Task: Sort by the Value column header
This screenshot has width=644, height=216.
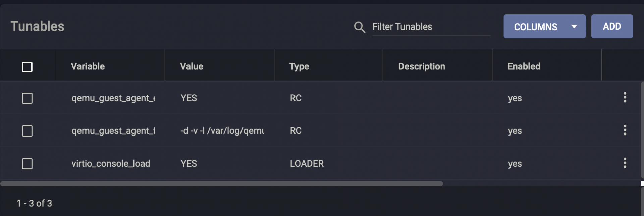Action: [x=192, y=66]
